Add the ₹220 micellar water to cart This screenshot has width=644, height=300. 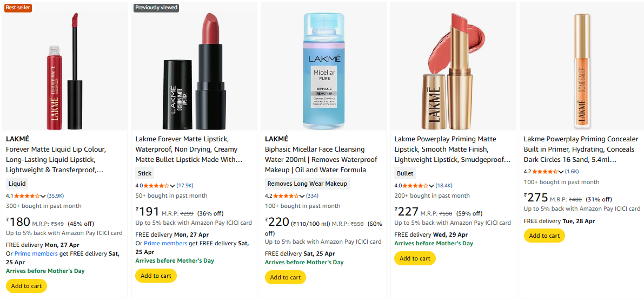tap(286, 277)
